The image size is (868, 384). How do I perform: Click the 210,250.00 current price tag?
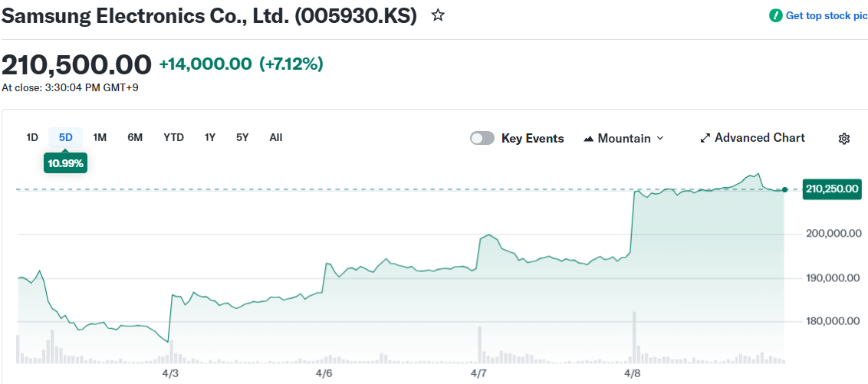tap(832, 189)
